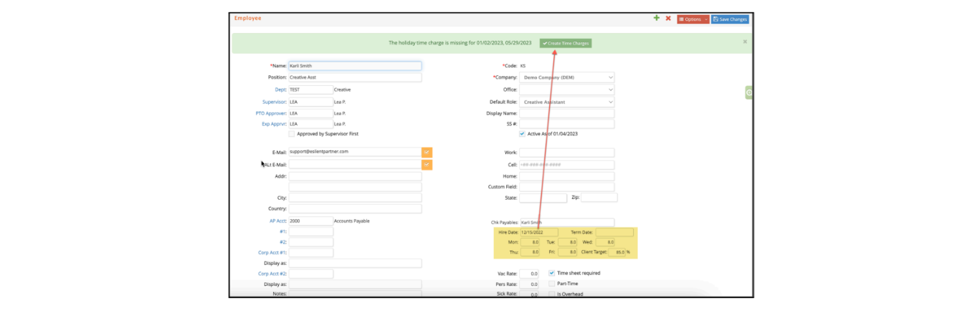Screen dimensions: 980x313
Task: Click the Name field containing Karli Smith
Action: click(x=355, y=66)
